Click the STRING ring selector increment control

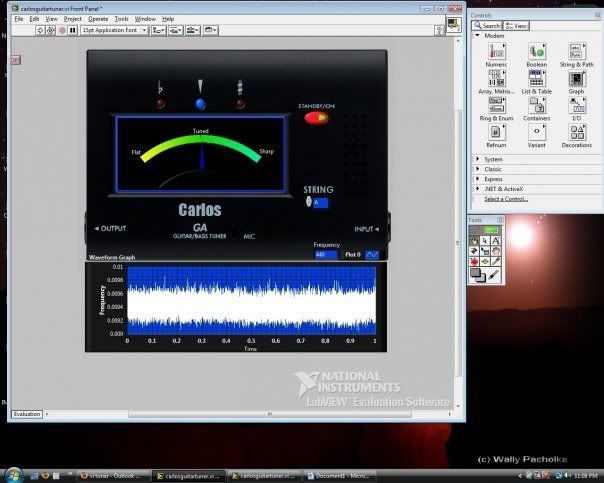tap(309, 200)
